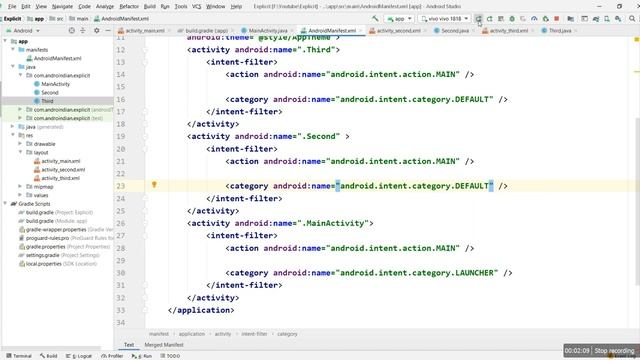
Task: Collapse the Gradle Scripts node
Action: tap(5, 204)
